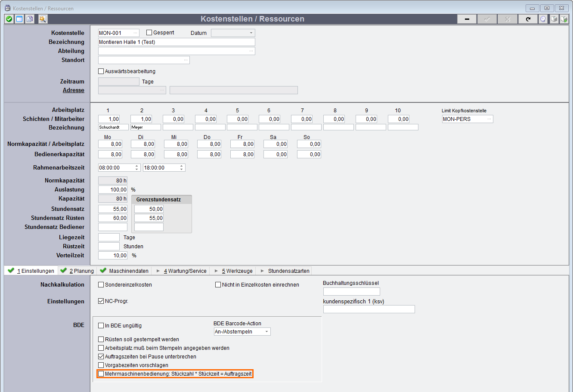Viewport: 573px width, 392px height.
Task: Click the Grenzstundensatz 50,00 field
Action: 149,209
